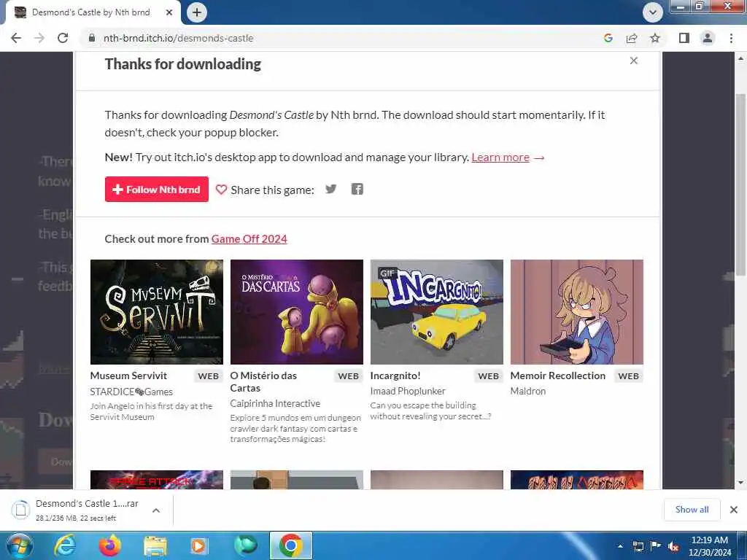Open Caipirinha Interactive author link
The height and width of the screenshot is (560, 747).
[275, 403]
